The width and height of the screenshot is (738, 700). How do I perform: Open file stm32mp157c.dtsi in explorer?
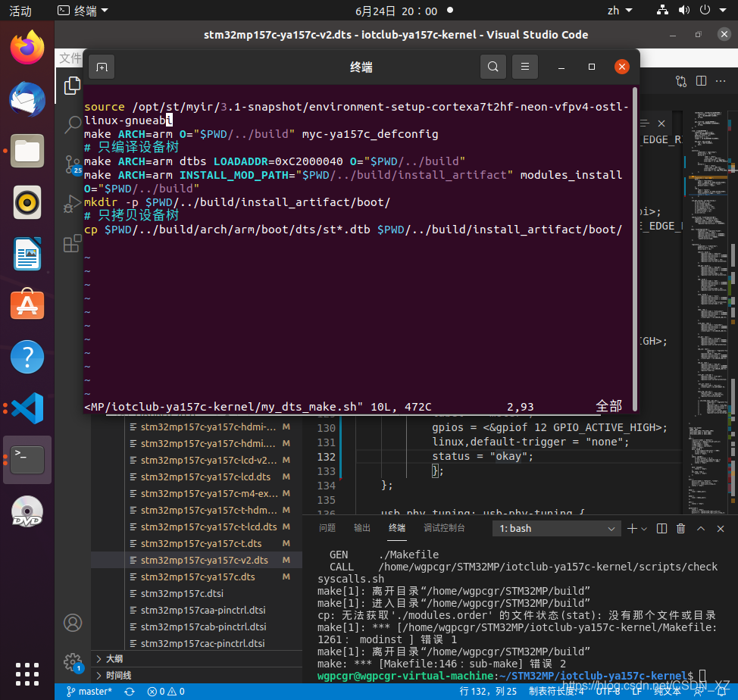(x=182, y=593)
